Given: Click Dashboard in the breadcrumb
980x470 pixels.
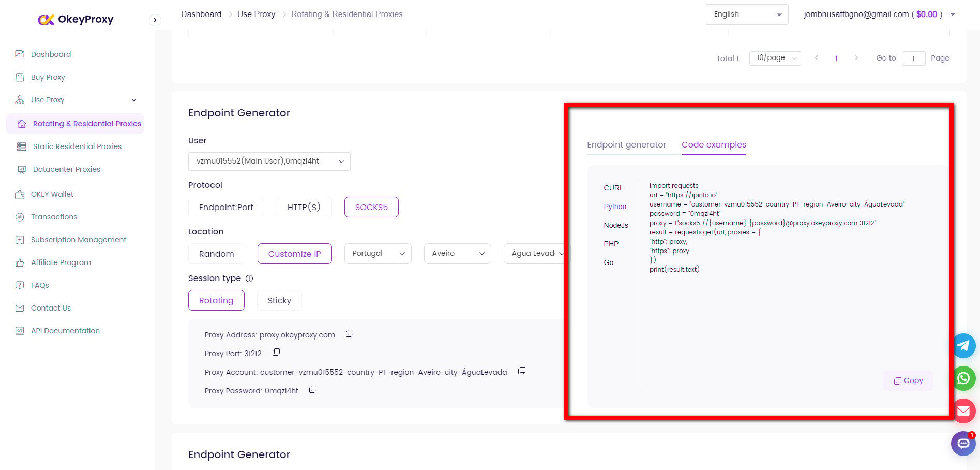Looking at the screenshot, I should tap(201, 14).
